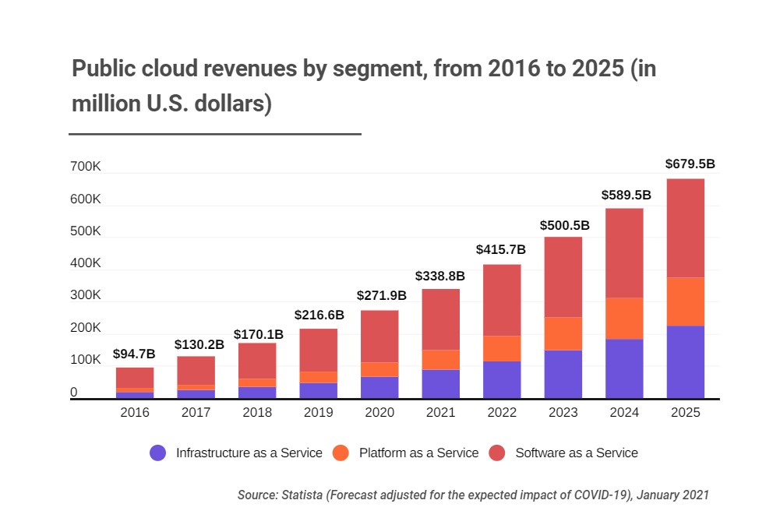Select the 'Software as a Service' legend label

click(577, 453)
